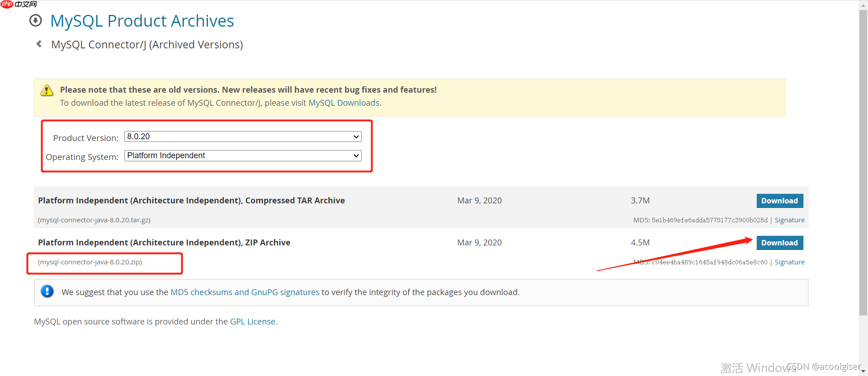This screenshot has height=376, width=868.
Task: Download the ZIP Archive
Action: (780, 243)
